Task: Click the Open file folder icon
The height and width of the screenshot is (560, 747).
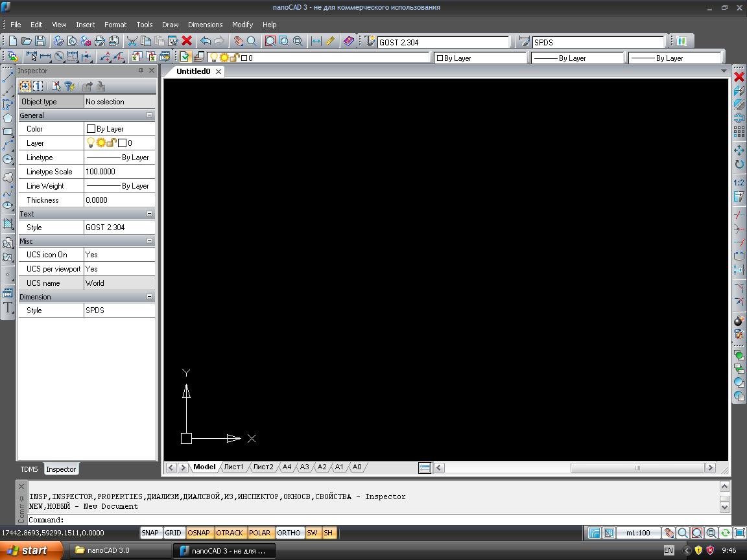Action: (x=27, y=41)
